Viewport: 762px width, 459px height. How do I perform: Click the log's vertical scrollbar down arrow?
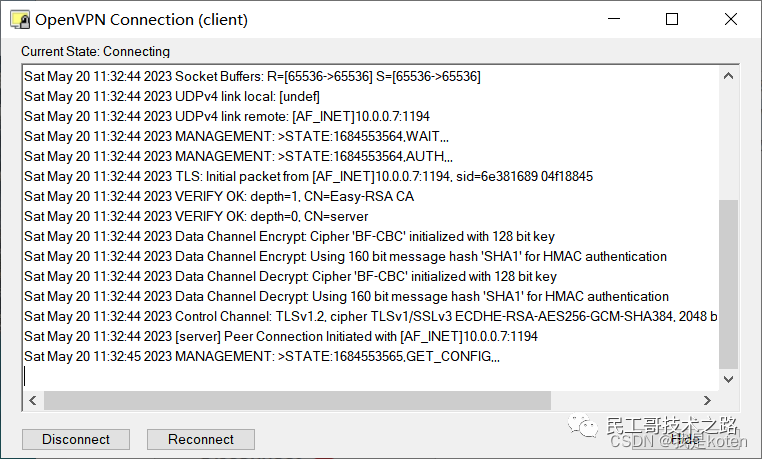tap(729, 380)
